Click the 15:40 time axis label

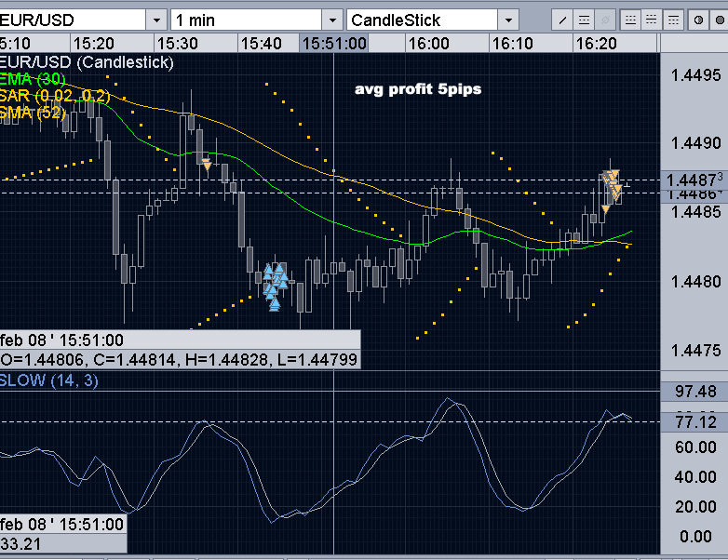[261, 44]
